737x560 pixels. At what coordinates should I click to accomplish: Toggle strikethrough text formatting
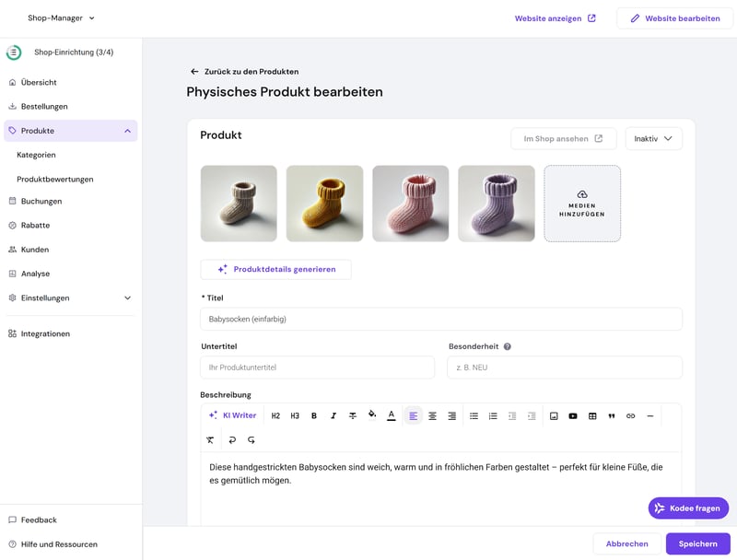[353, 416]
